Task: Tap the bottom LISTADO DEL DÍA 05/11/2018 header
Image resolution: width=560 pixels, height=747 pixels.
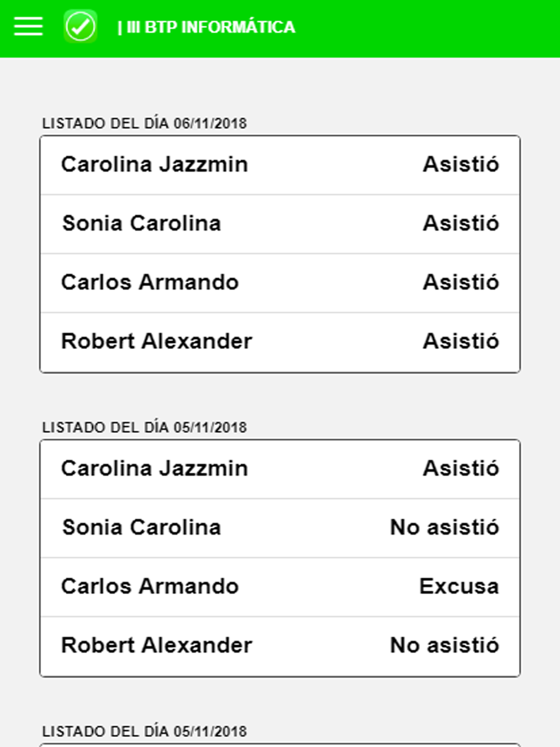Action: click(x=145, y=731)
